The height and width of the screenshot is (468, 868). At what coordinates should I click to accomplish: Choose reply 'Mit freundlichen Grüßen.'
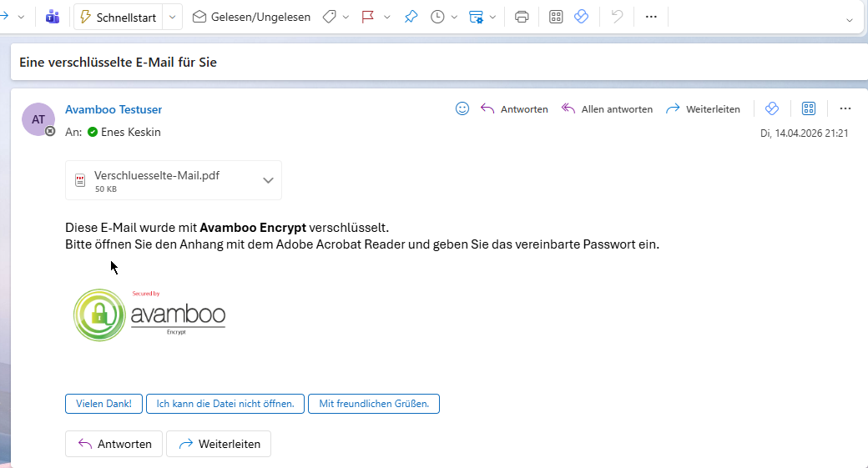click(374, 404)
